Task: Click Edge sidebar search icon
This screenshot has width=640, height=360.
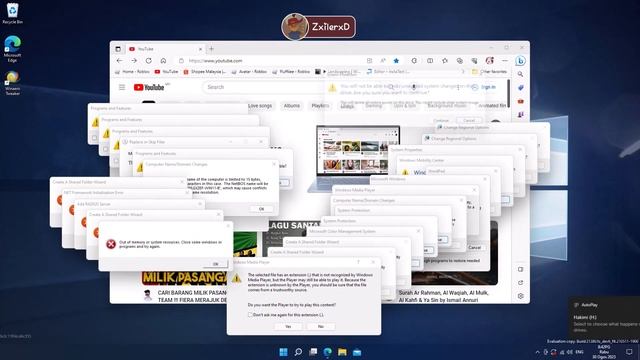Action: (x=520, y=74)
